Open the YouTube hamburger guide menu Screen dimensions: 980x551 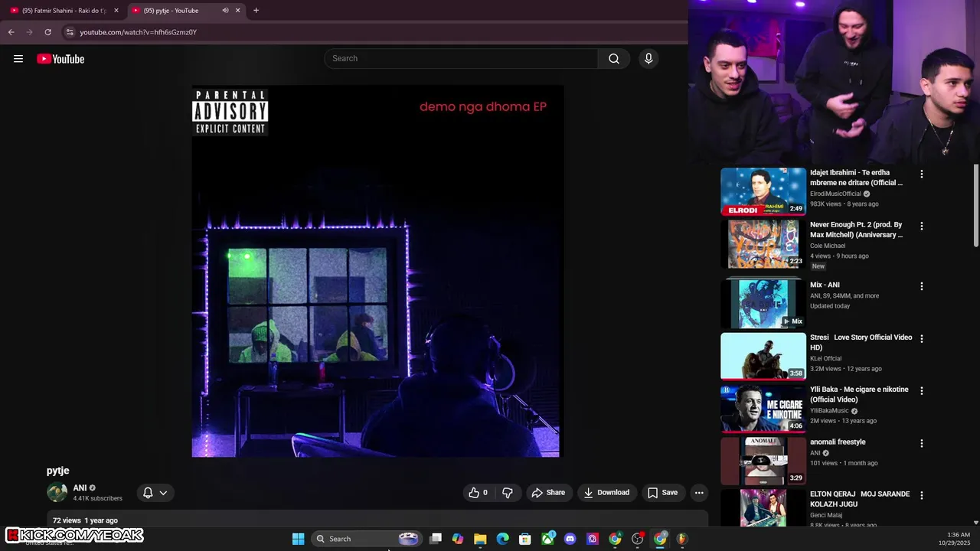pos(18,59)
